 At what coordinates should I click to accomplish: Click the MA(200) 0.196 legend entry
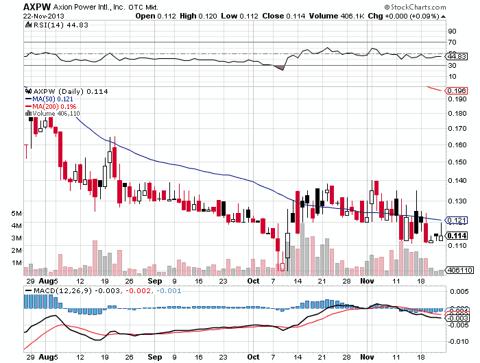[x=51, y=106]
